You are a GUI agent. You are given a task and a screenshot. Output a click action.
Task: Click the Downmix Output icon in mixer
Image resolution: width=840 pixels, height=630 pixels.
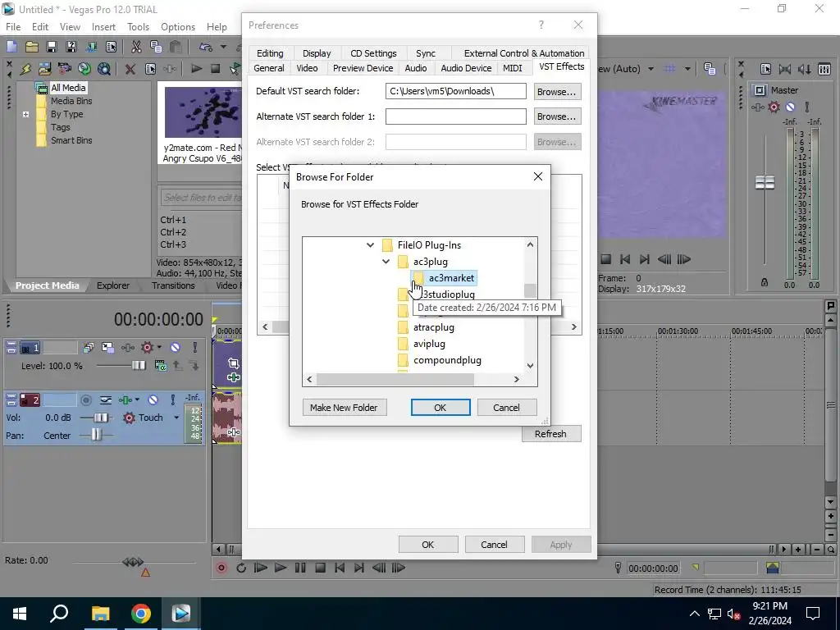[x=785, y=69]
